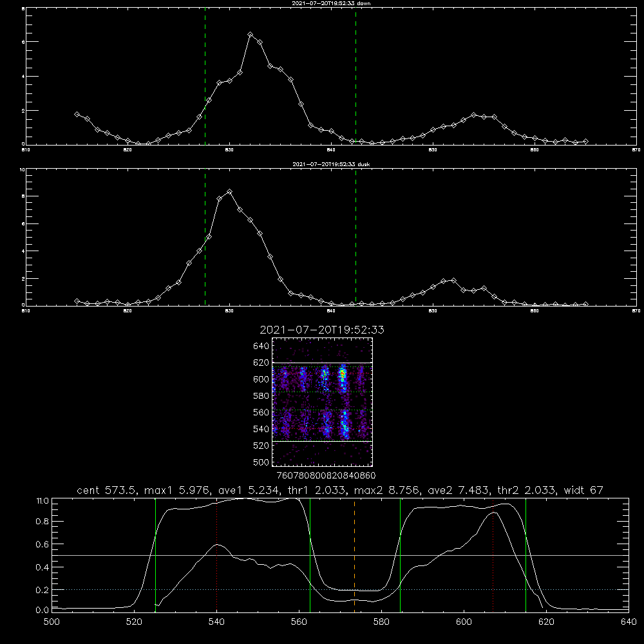
Task: Click y-axis label '0.4' of the bottom plot
Action: [x=43, y=567]
